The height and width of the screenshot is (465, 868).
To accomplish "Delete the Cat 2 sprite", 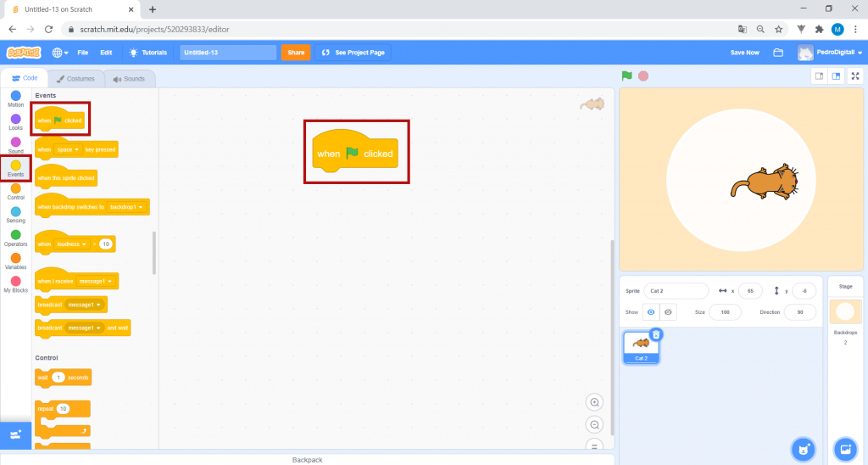I will [656, 334].
